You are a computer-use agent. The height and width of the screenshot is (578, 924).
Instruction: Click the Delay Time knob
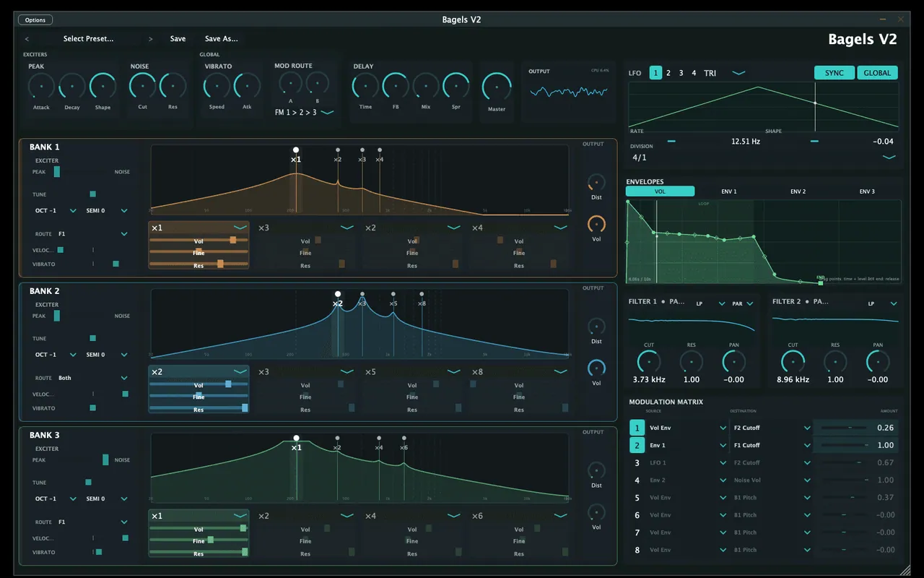pos(365,87)
